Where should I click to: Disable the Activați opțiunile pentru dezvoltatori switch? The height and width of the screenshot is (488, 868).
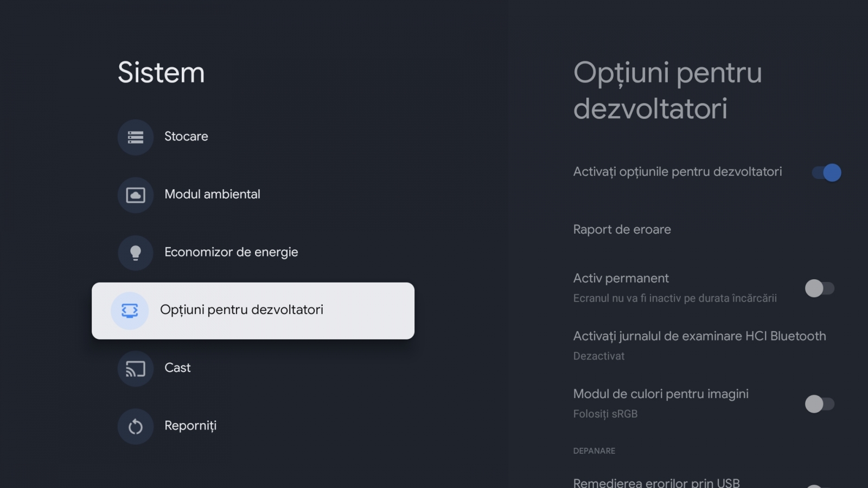[826, 172]
